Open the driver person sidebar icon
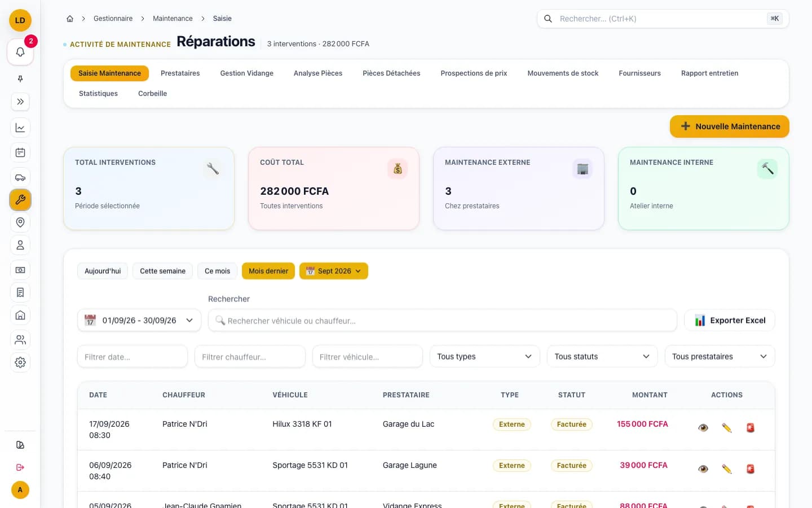Screen dimensions: 812x508 click(20, 245)
